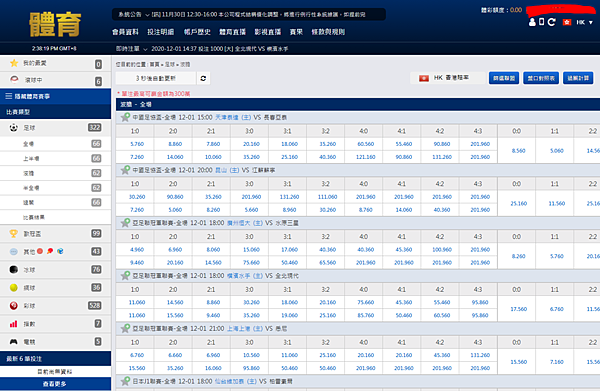600x391 pixels.
Task: Click the Hong Kong flag in header
Action: pos(567,22)
